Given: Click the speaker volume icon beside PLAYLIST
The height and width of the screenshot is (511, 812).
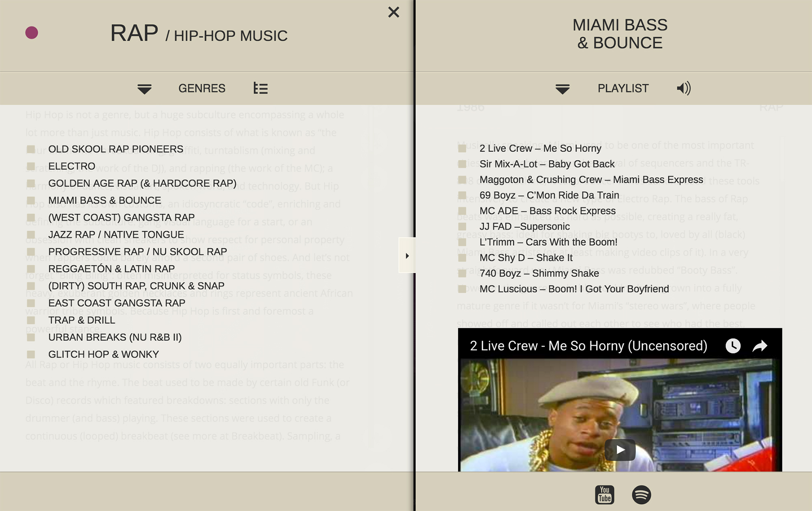Looking at the screenshot, I should (x=684, y=88).
